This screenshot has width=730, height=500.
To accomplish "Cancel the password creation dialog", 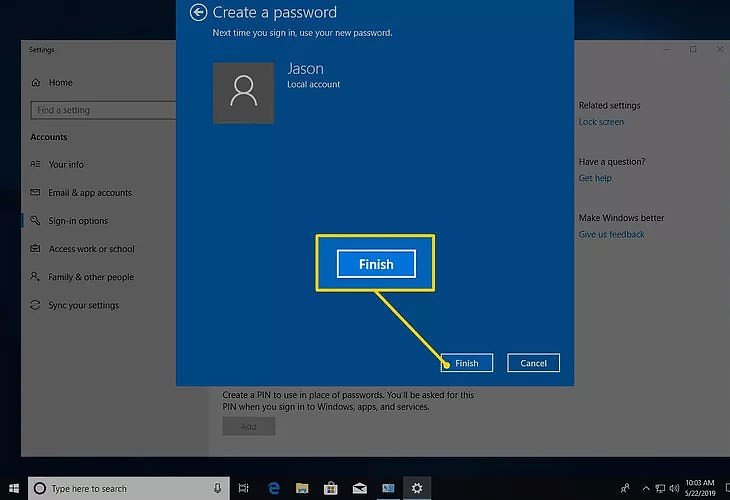I will pyautogui.click(x=533, y=363).
